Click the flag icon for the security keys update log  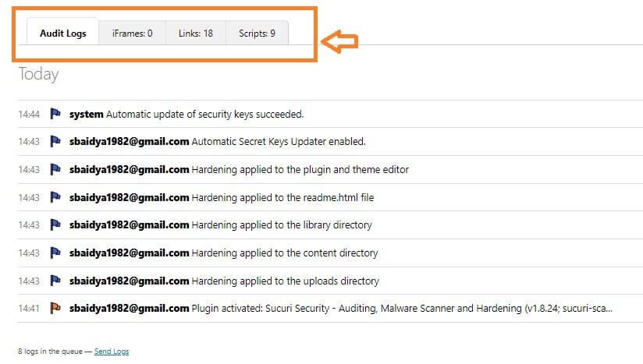(x=55, y=114)
